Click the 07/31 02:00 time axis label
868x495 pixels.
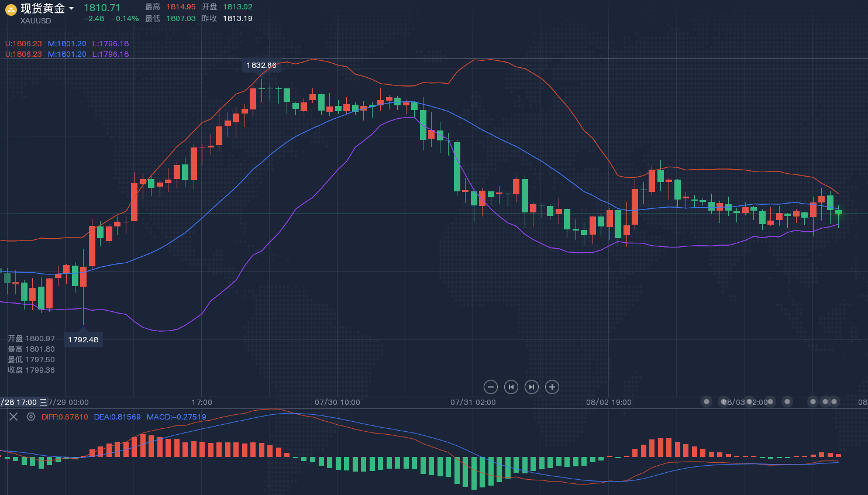pos(473,403)
